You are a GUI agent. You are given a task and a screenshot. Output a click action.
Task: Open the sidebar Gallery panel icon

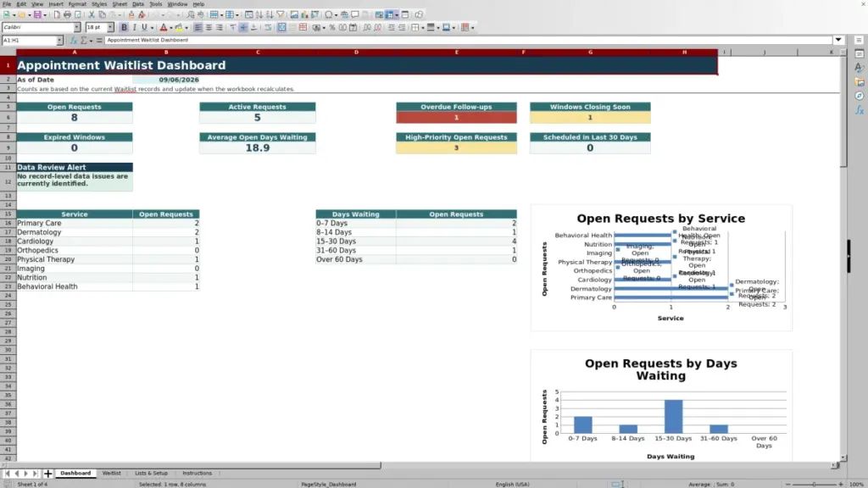[860, 82]
